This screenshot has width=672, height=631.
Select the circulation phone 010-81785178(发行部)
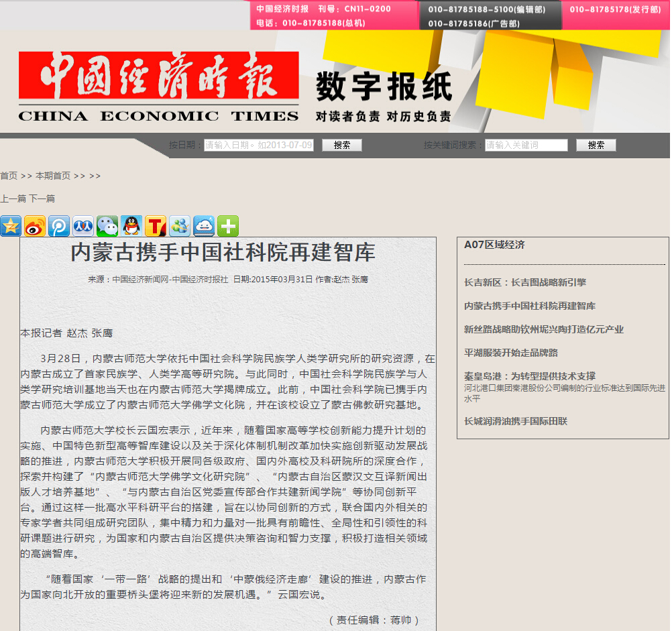coord(616,9)
